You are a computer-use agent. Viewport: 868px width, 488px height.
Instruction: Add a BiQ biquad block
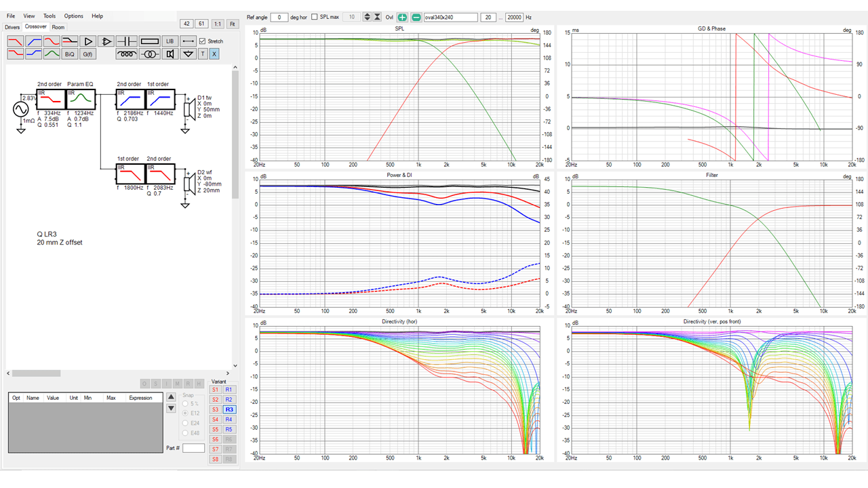pos(70,54)
